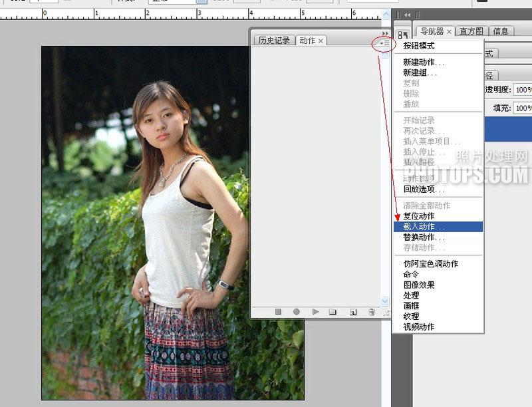Screen dimensions: 532x407
Task: Select the 动作 tab
Action: coord(307,41)
